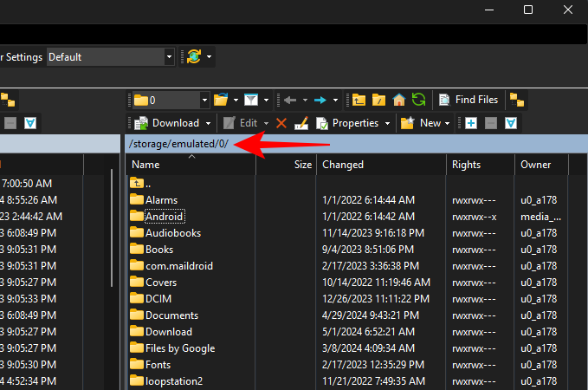The image size is (588, 390).
Task: Click the Refresh directory icon
Action: point(419,100)
